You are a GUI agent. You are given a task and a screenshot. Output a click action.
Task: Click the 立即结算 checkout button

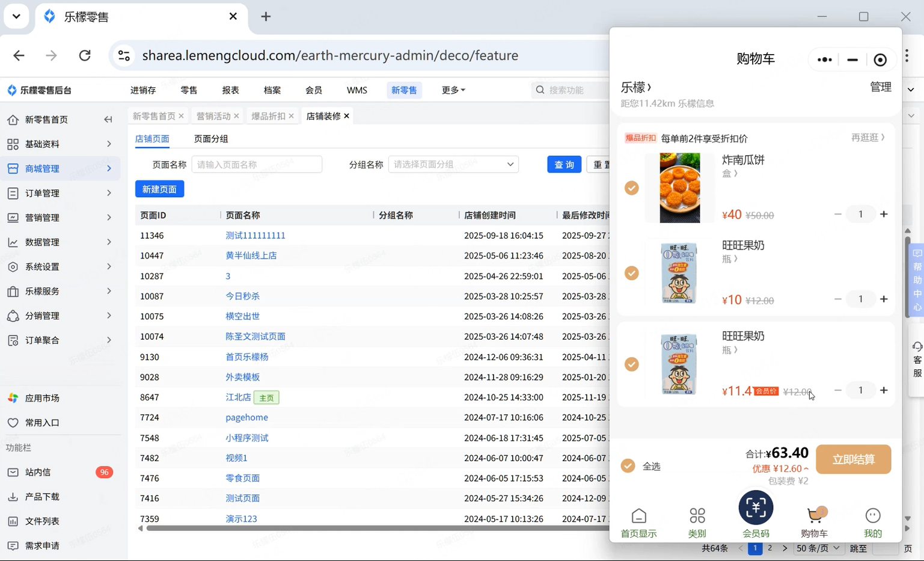coord(853,459)
